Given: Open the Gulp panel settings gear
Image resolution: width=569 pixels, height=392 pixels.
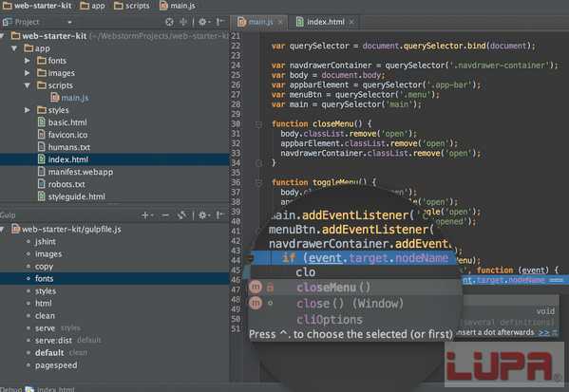Looking at the screenshot, I should coord(202,215).
